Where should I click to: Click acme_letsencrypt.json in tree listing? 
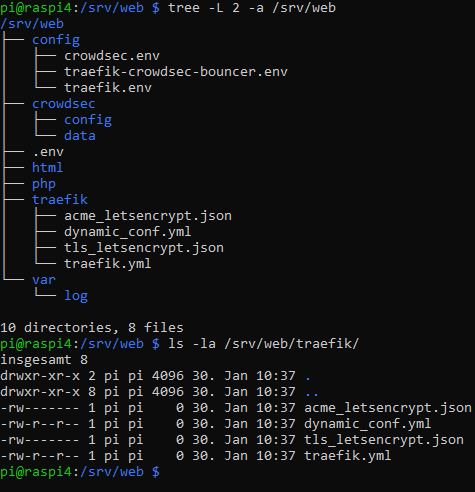point(148,216)
